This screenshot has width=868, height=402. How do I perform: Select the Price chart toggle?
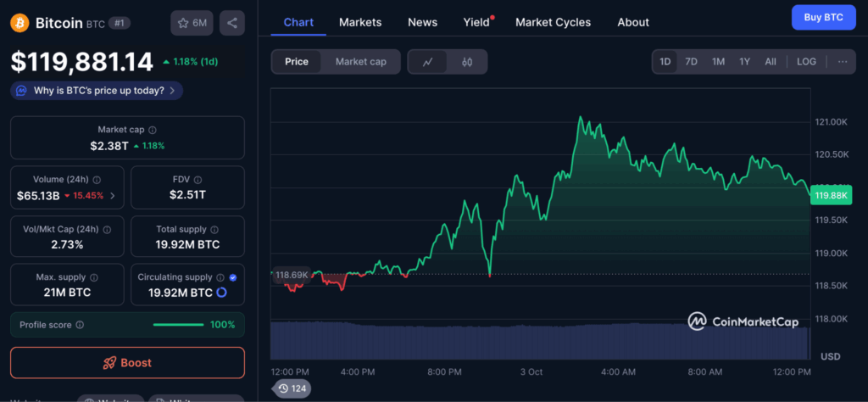(297, 62)
